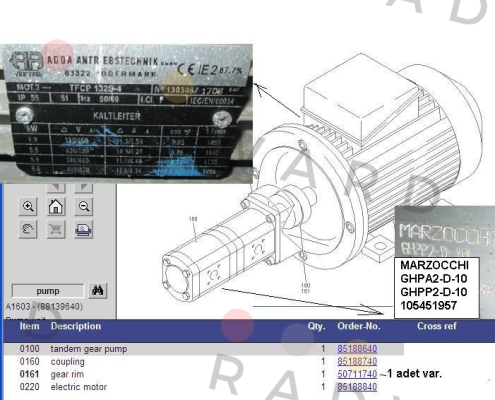
Task: Click item number 0160
Action: (x=29, y=361)
